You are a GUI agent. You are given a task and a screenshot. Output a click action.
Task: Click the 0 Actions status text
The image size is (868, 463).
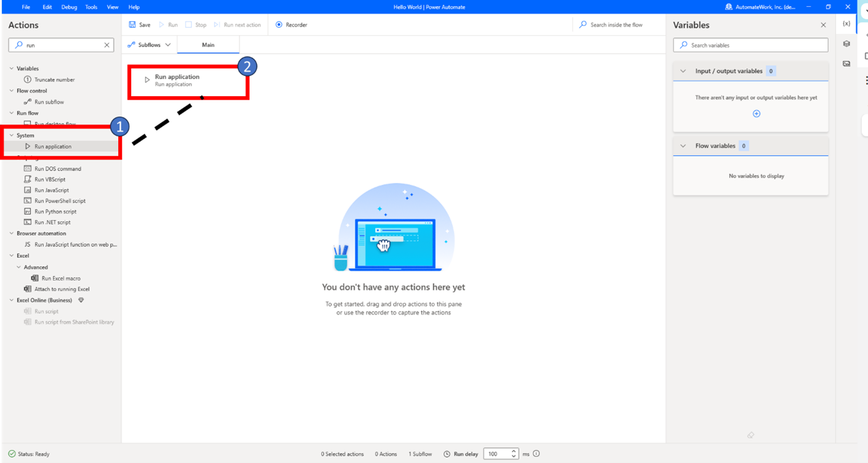tap(386, 454)
